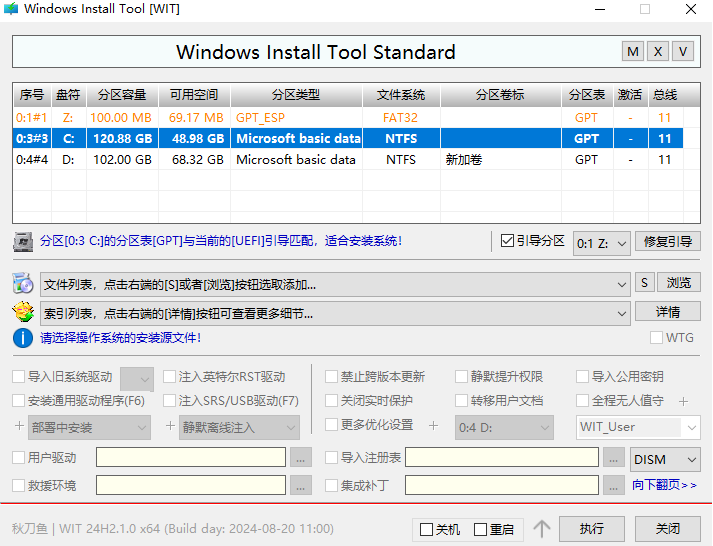Click the disk drive icon beside partition status

[23, 242]
